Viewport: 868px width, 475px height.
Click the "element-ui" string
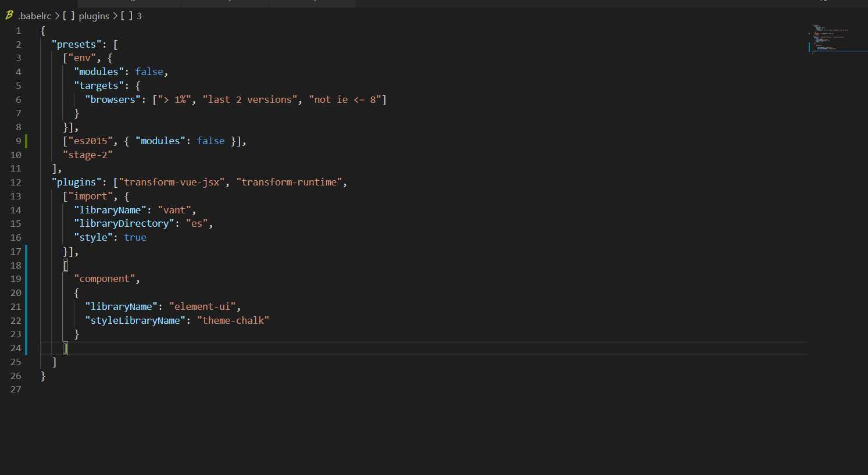pos(202,306)
